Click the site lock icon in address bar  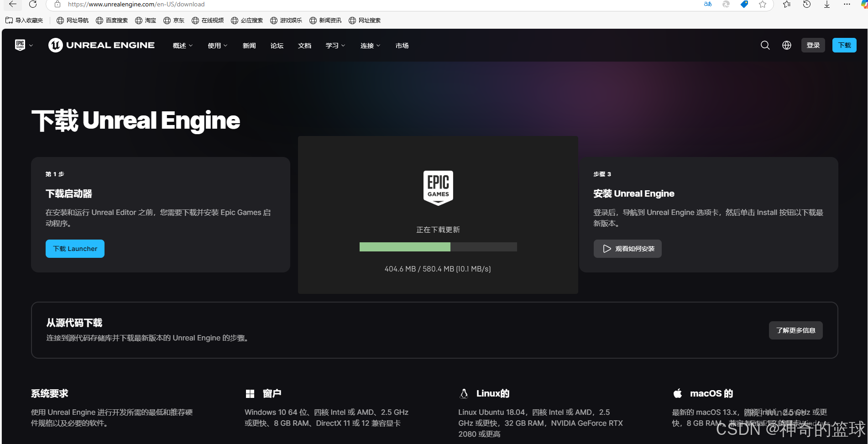point(58,4)
